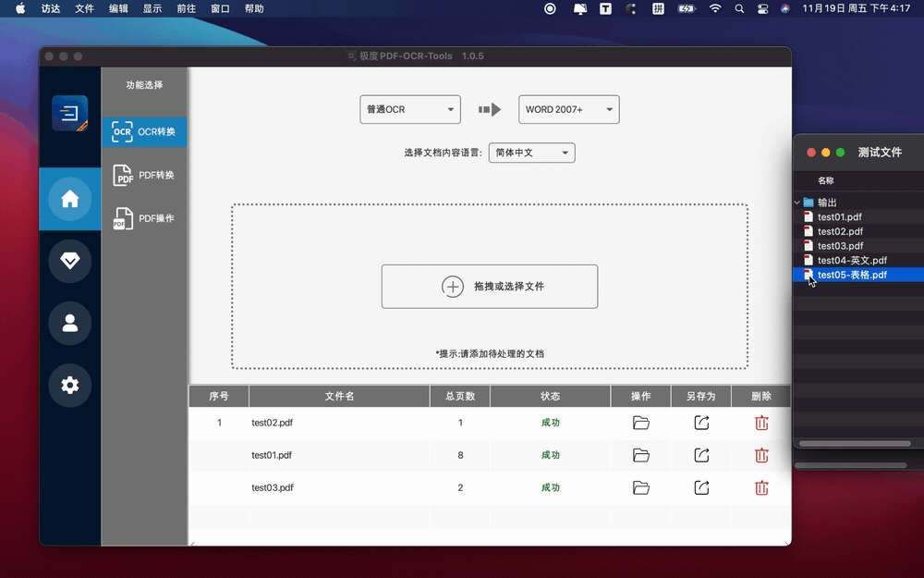924x578 pixels.
Task: Open the 普通OCR mode dropdown
Action: click(x=410, y=110)
